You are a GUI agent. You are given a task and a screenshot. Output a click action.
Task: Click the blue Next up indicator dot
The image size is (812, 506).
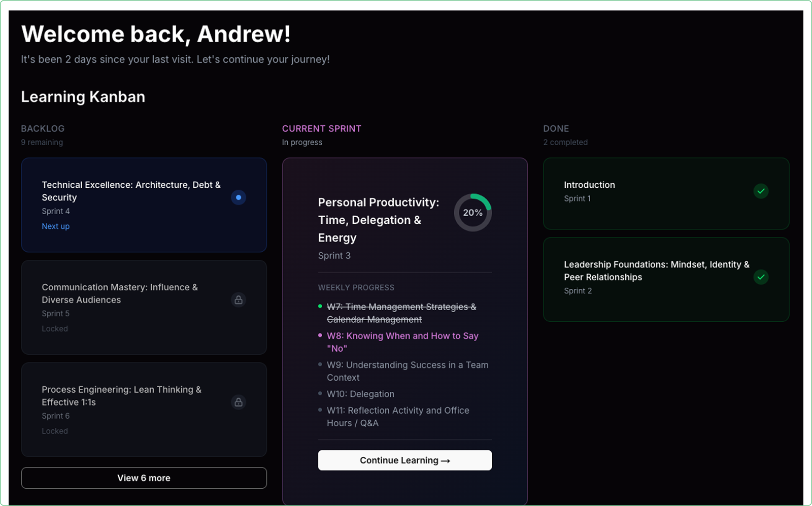tap(239, 197)
